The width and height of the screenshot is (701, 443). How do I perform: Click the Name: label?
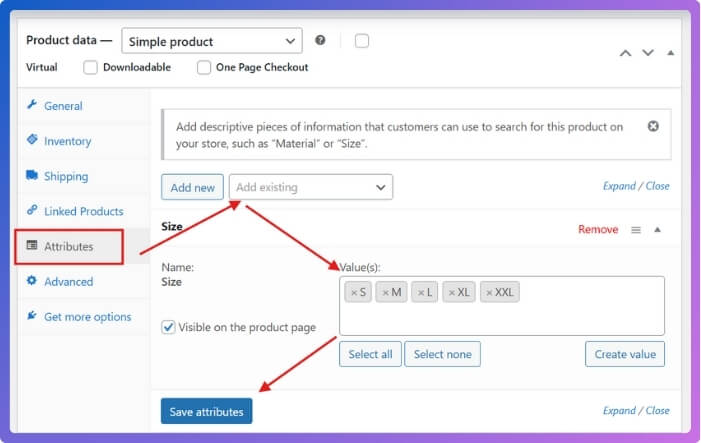[177, 267]
